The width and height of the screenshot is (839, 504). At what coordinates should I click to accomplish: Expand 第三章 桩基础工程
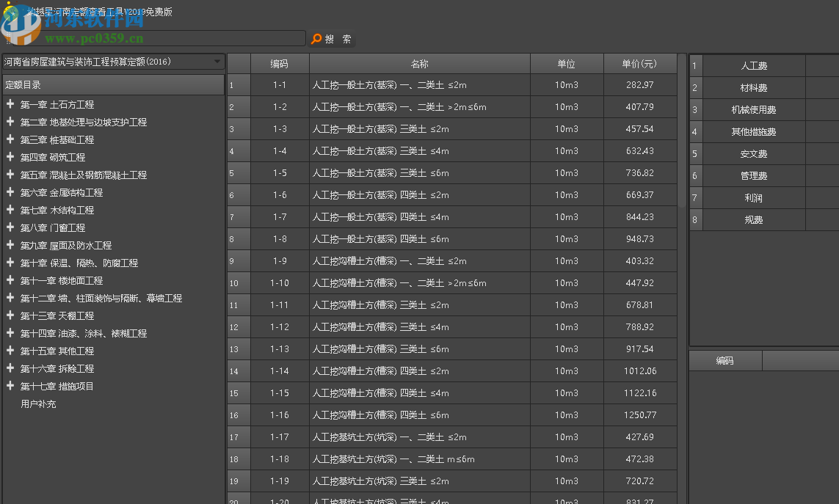(x=10, y=139)
